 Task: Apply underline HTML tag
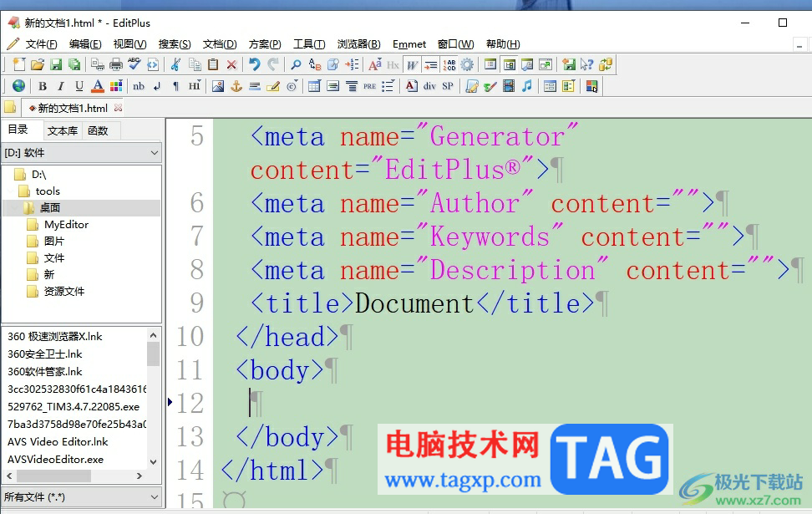(x=79, y=86)
